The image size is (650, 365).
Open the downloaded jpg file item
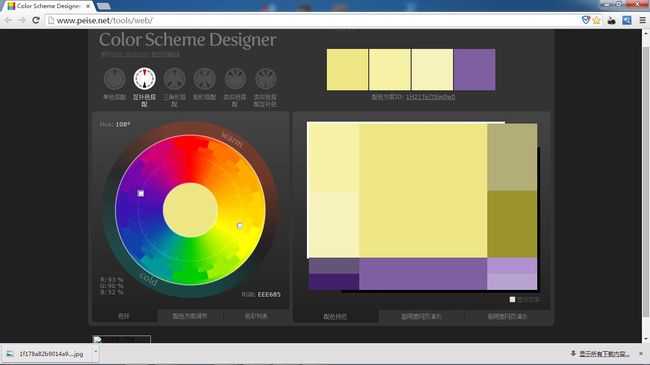click(46, 354)
